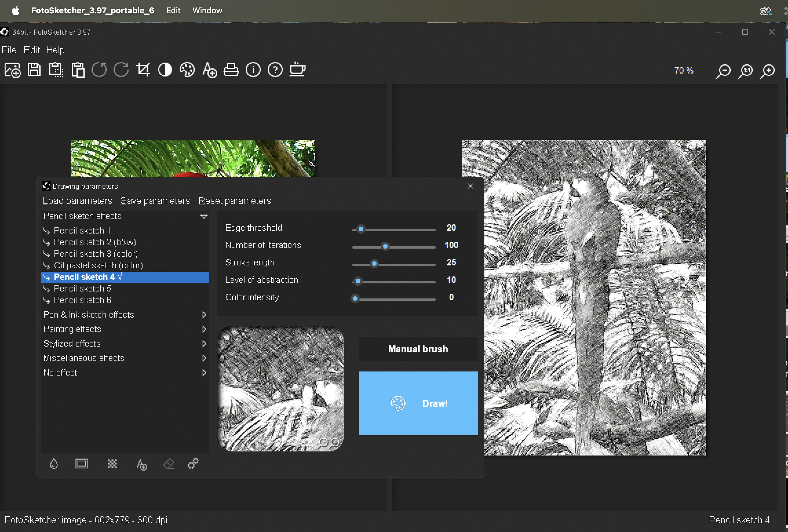Click Save parameters
This screenshot has width=788, height=532.
coord(155,201)
